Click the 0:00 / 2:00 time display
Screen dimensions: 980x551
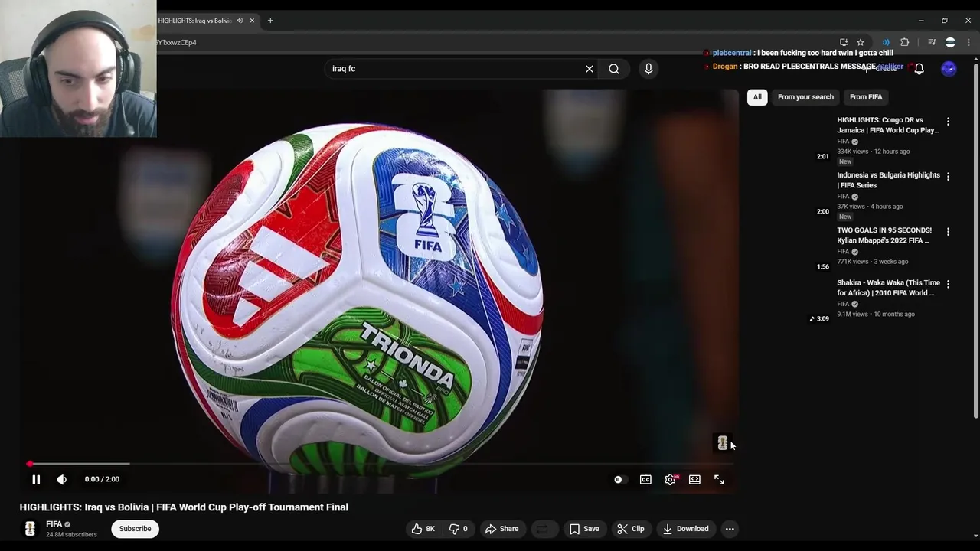(x=102, y=479)
